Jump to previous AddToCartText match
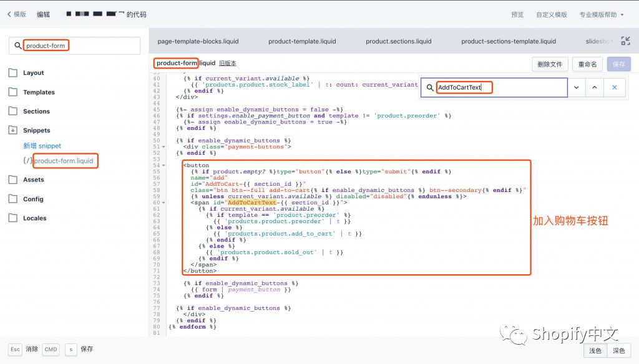 (x=594, y=88)
